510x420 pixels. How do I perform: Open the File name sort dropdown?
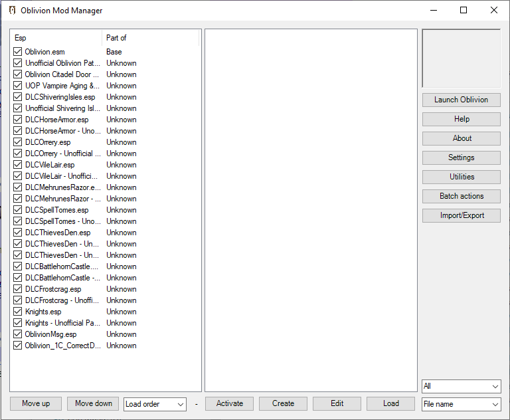[462, 404]
